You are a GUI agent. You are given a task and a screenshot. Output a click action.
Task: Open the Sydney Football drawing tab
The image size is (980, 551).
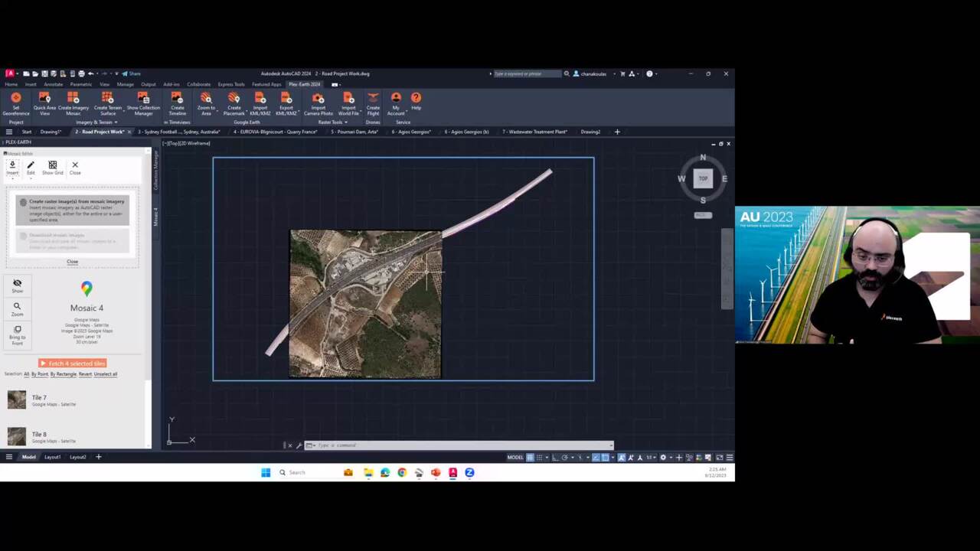pos(179,132)
